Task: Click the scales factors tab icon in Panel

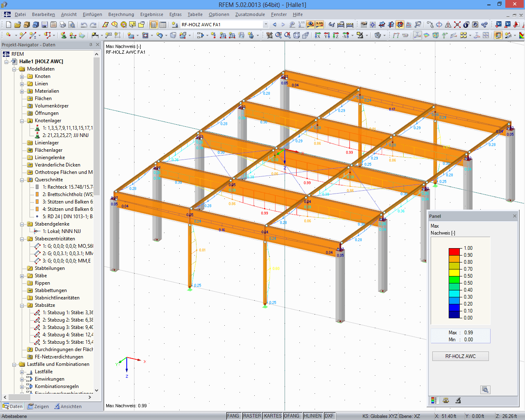Action: 446,400
